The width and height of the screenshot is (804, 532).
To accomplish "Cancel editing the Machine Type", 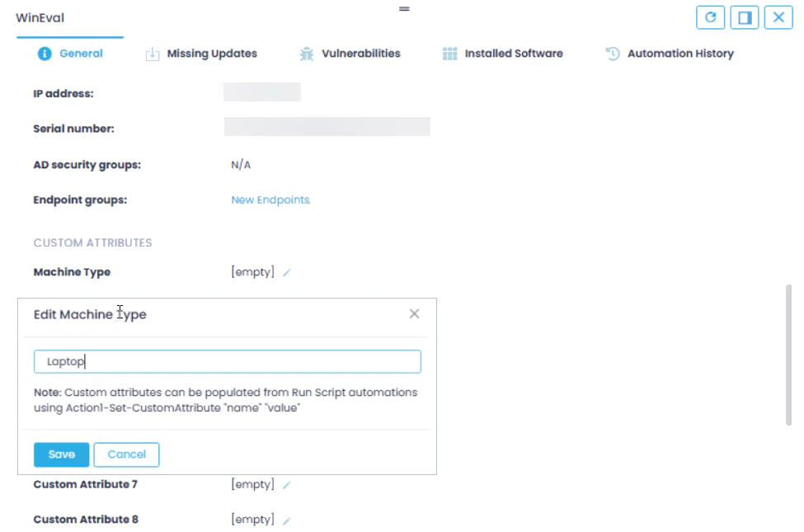I will pos(126,454).
